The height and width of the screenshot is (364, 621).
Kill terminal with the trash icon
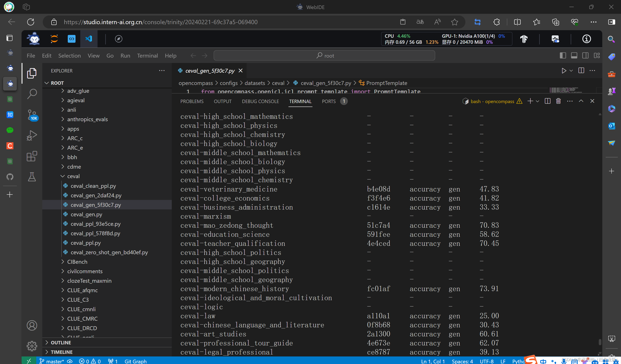click(x=558, y=101)
